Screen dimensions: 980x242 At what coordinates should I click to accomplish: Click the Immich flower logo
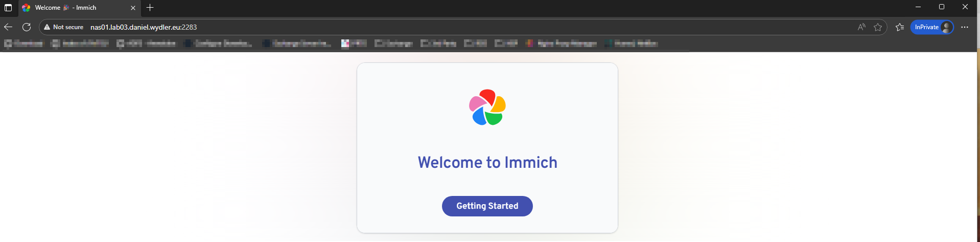487,107
